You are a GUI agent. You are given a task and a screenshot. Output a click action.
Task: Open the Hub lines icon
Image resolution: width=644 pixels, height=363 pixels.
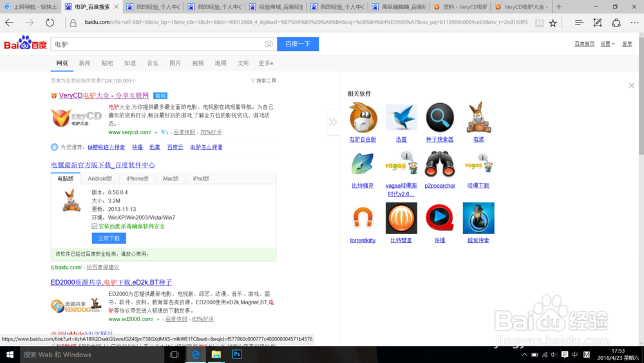pyautogui.click(x=579, y=23)
